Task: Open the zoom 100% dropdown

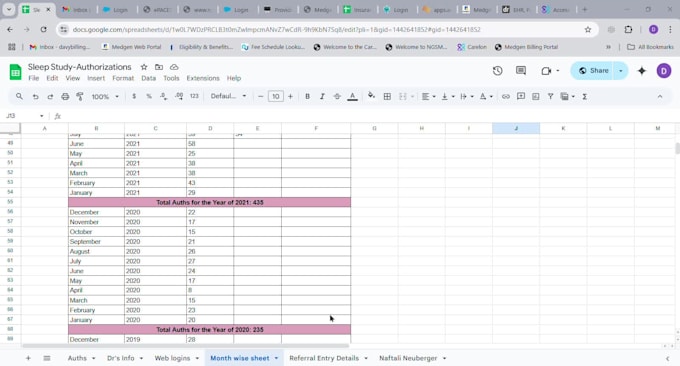Action: point(105,97)
